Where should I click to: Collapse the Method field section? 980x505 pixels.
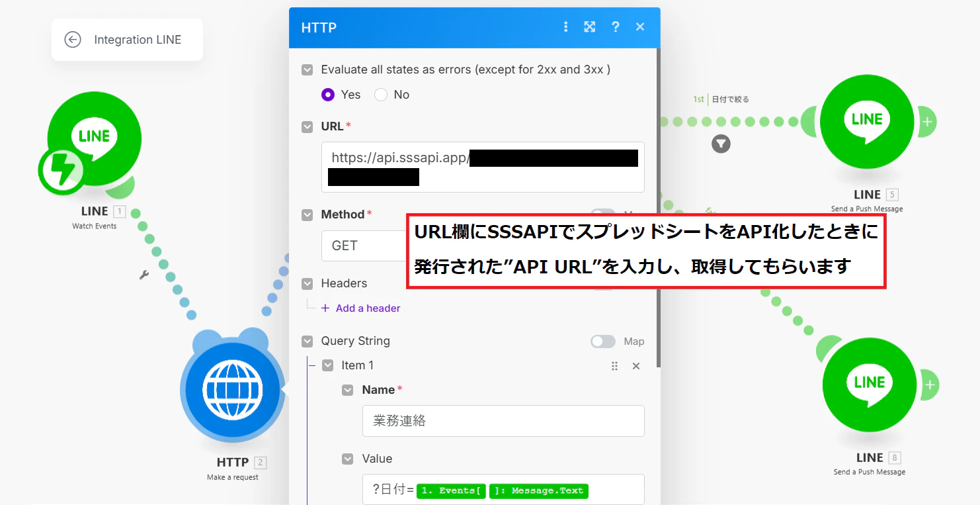coord(307,215)
